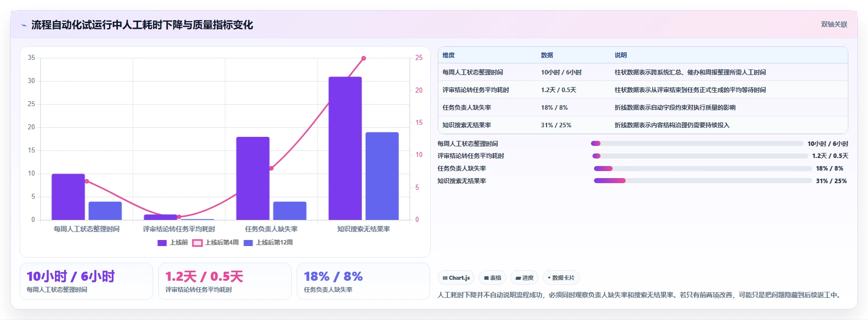868x320 pixels.
Task: Click table value 1.2天 / 0.5天
Action: (559, 90)
